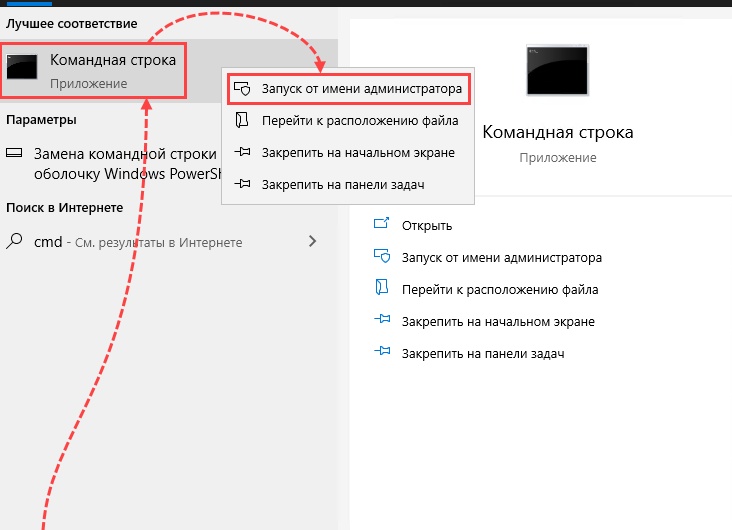
Task: Click Перейти к расположению файла in right pane
Action: pyautogui.click(x=500, y=290)
